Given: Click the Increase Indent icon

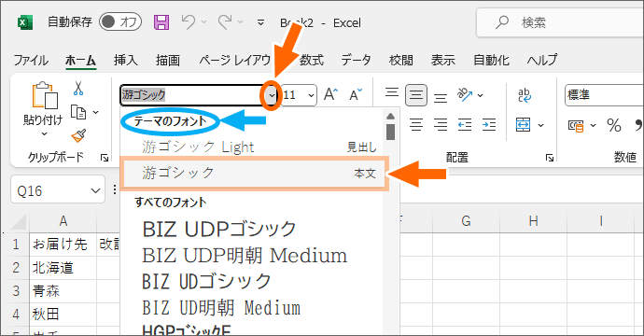Looking at the screenshot, I should pos(489,125).
